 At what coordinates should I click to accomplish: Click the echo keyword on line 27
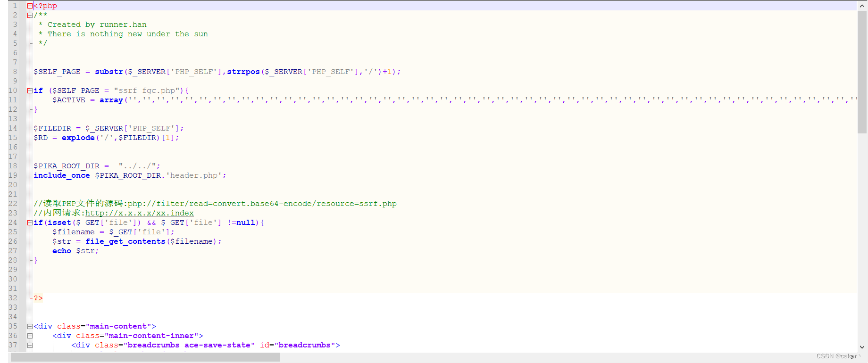62,251
